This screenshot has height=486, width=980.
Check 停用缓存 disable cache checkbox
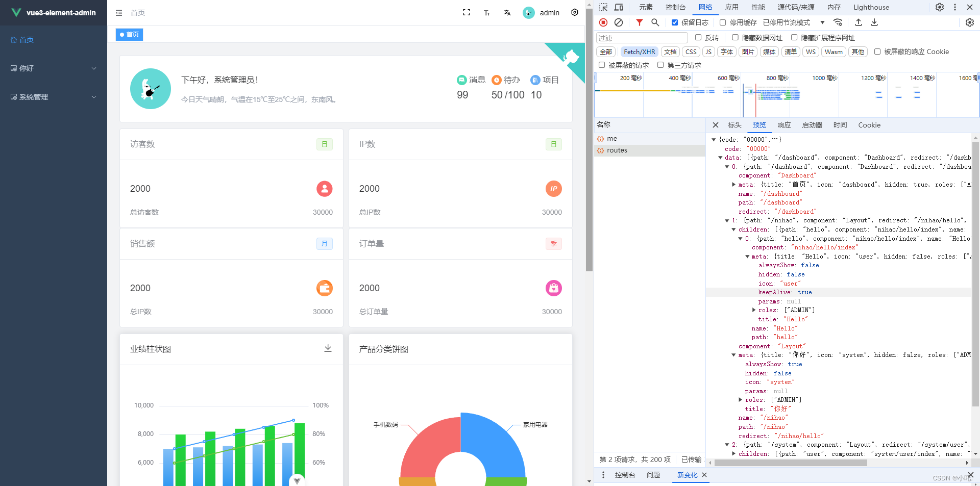tap(723, 22)
